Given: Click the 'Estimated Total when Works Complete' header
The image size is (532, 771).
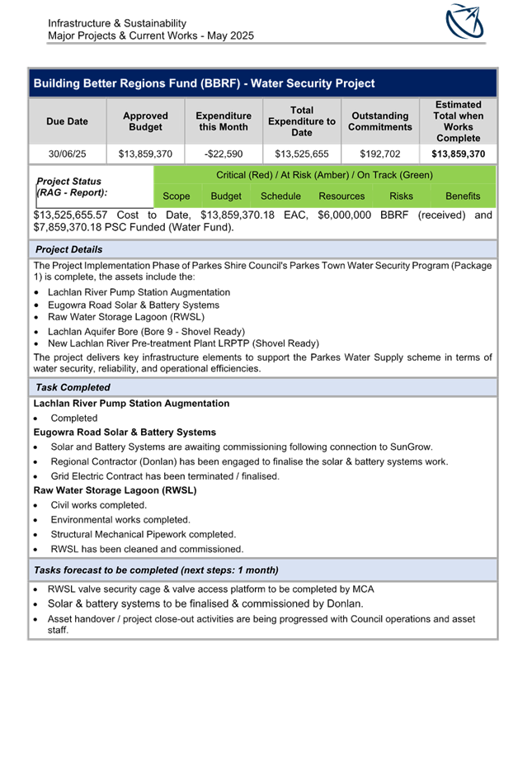Looking at the screenshot, I should coord(459,121).
